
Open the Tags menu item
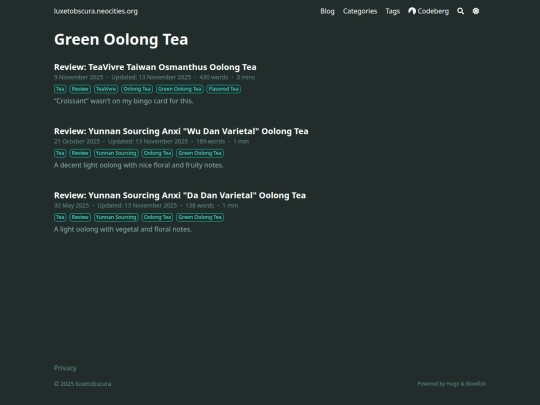pos(393,11)
